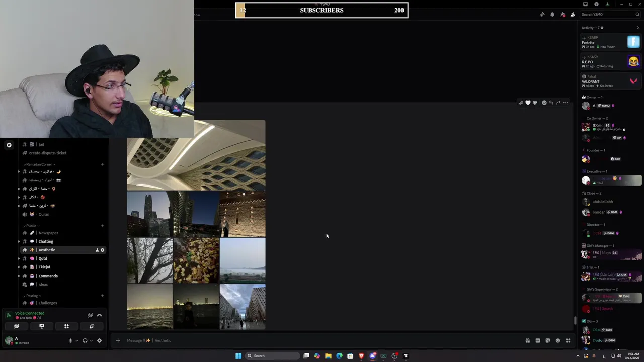Open Aesthetic channel settings gear
This screenshot has width=644, height=362.
click(x=102, y=250)
